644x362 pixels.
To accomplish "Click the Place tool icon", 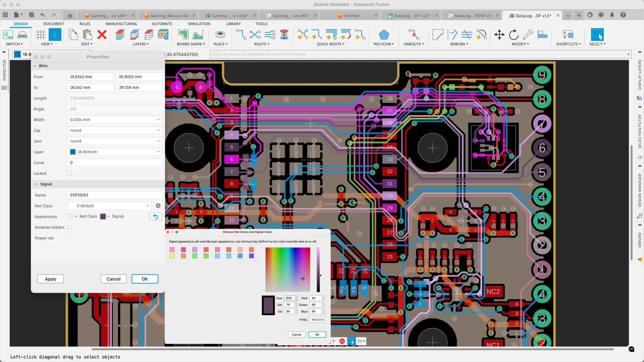I will tap(220, 35).
